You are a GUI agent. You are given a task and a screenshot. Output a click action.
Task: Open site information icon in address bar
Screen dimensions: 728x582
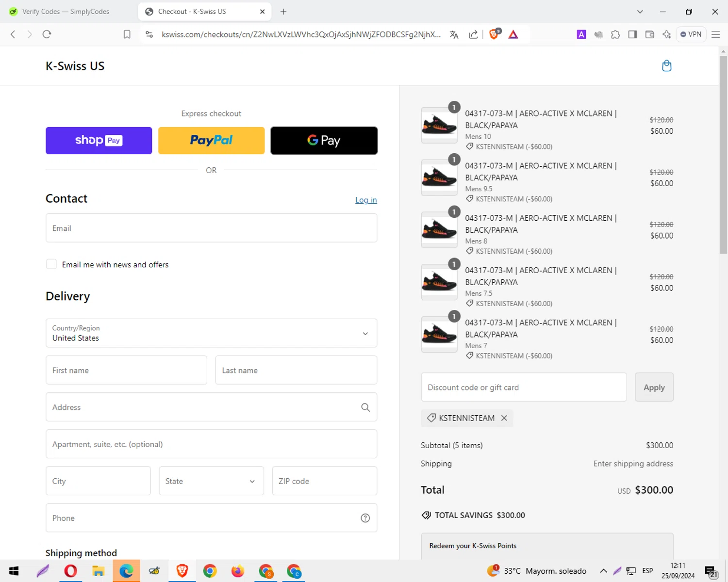click(149, 34)
